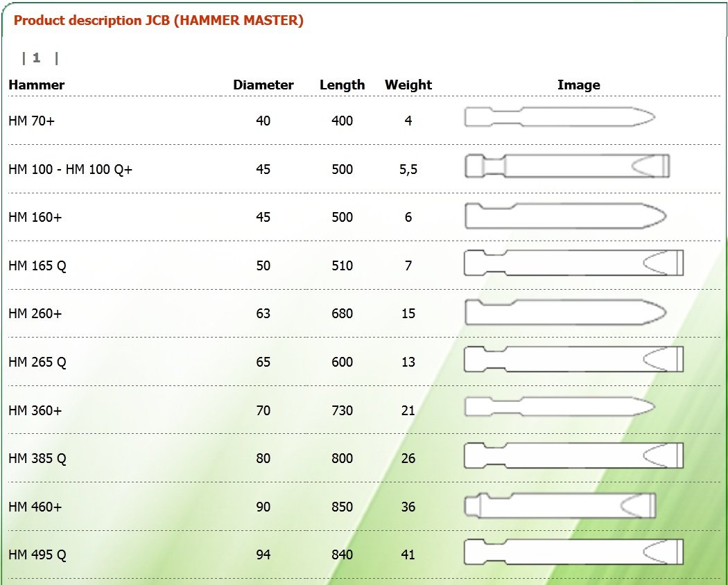Click weight value 5,5 for HM 100
The image size is (728, 585).
pyautogui.click(x=408, y=169)
